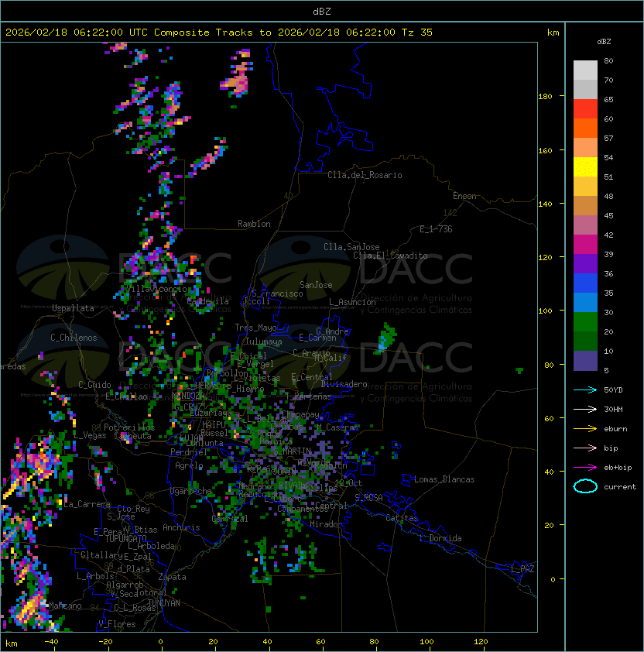Click the '30HM' legend label

click(x=613, y=410)
